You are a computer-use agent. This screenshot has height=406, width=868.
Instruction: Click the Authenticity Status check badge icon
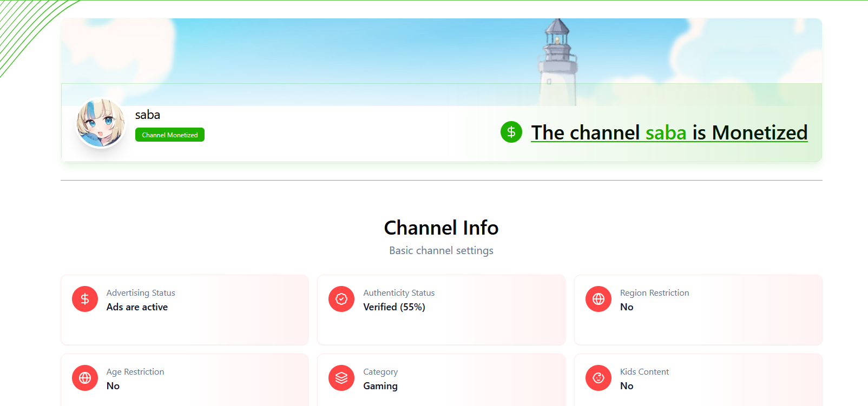[341, 299]
